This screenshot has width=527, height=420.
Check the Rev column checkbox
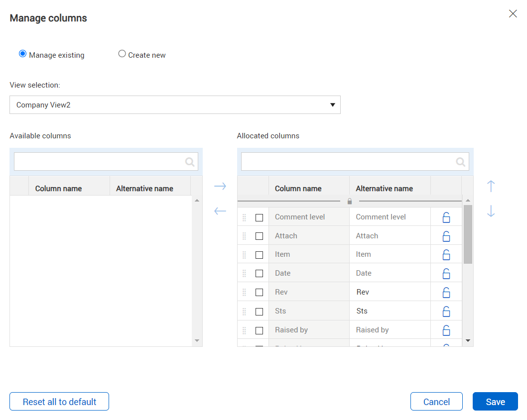click(259, 293)
